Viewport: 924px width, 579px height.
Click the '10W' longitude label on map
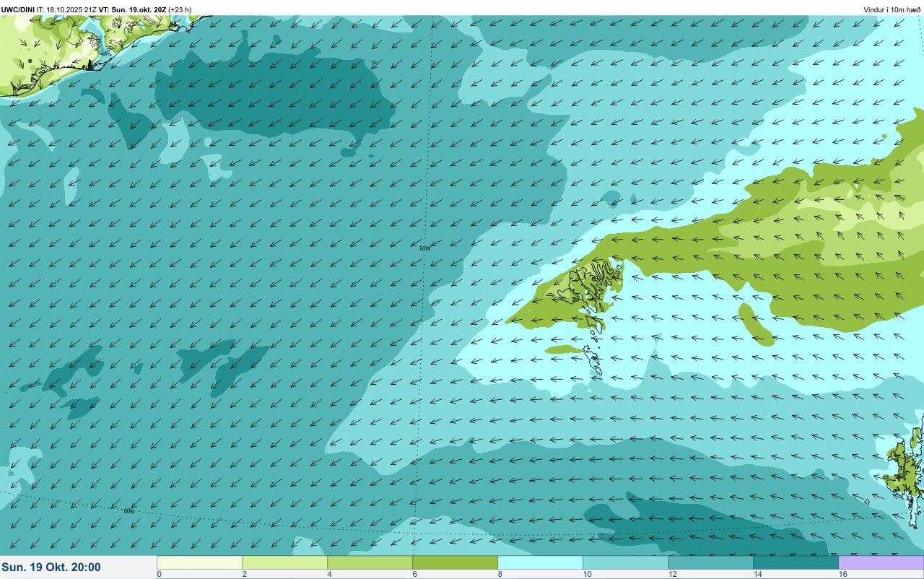point(424,248)
